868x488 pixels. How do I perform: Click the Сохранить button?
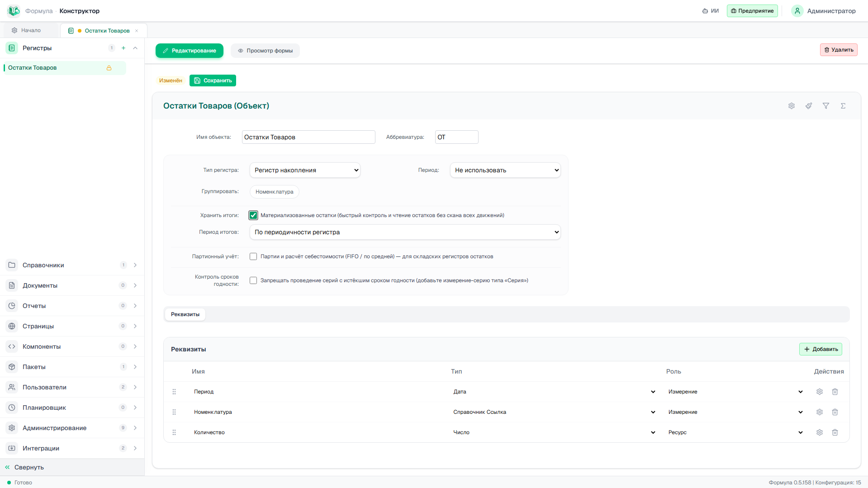[213, 81]
